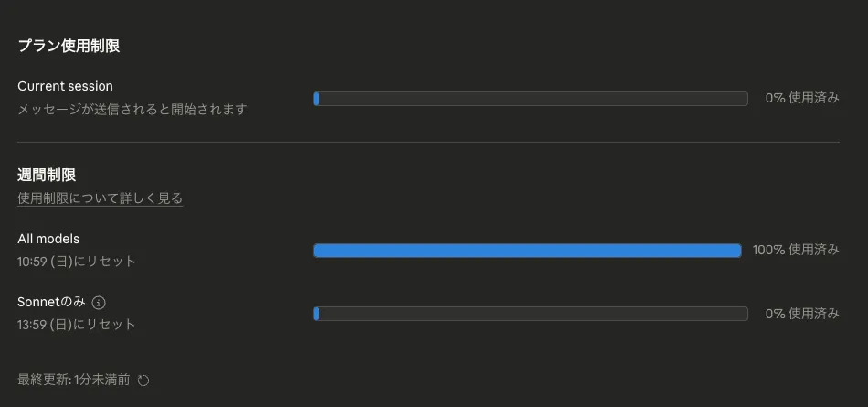Click the Sonnetのみ label text

[x=51, y=302]
